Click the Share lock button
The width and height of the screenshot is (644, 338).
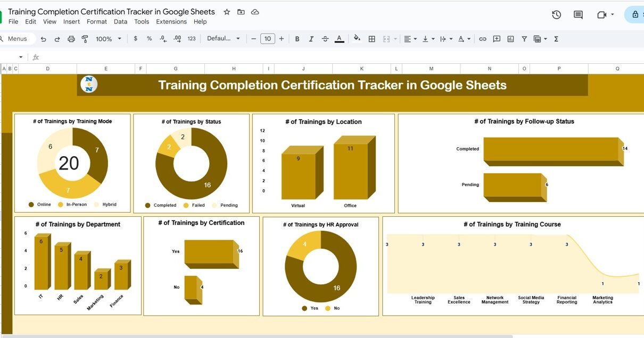pos(634,15)
